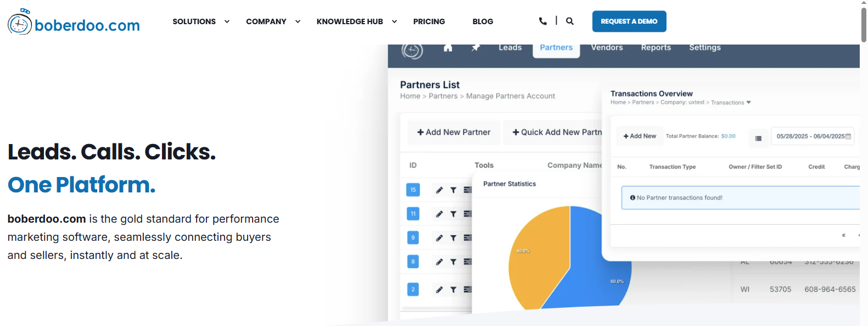Click list icon for partner 9
This screenshot has height=326, width=868.
click(x=467, y=238)
